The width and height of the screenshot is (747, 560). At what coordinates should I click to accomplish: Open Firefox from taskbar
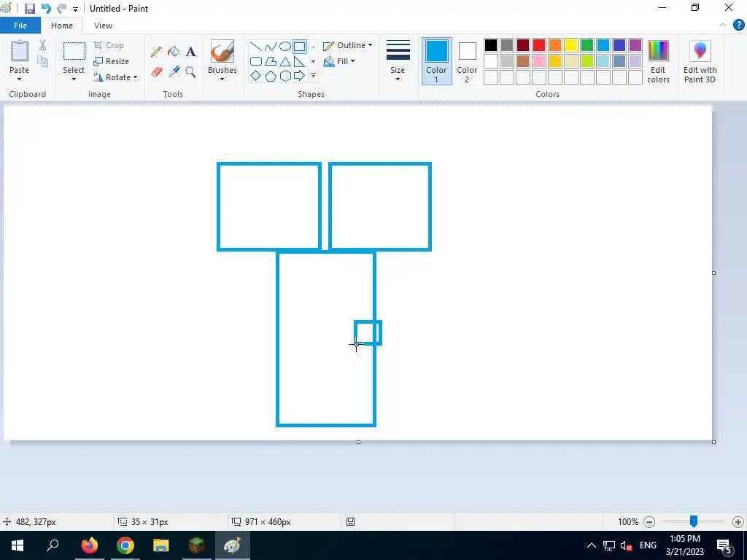90,545
